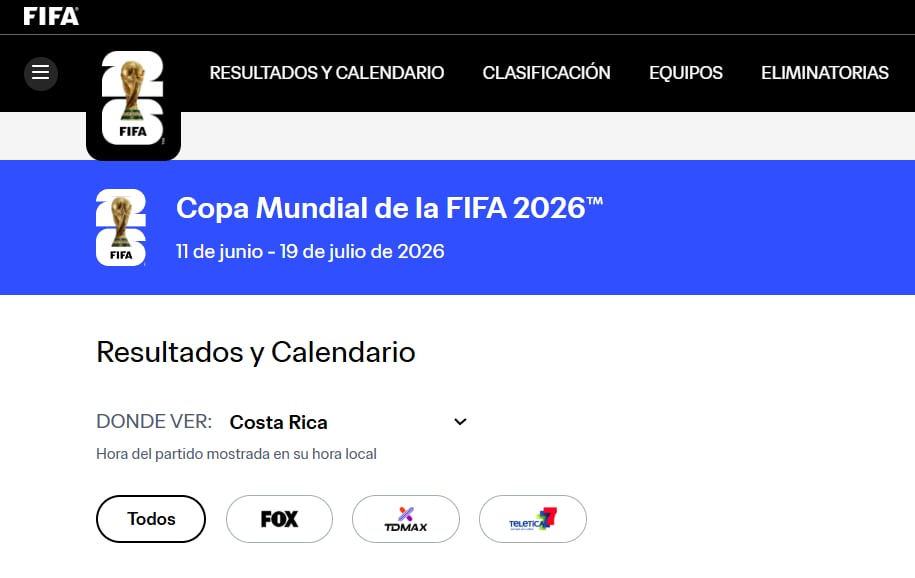The image size is (915, 578).
Task: Toggle the Todos broadcaster filter
Action: [150, 518]
